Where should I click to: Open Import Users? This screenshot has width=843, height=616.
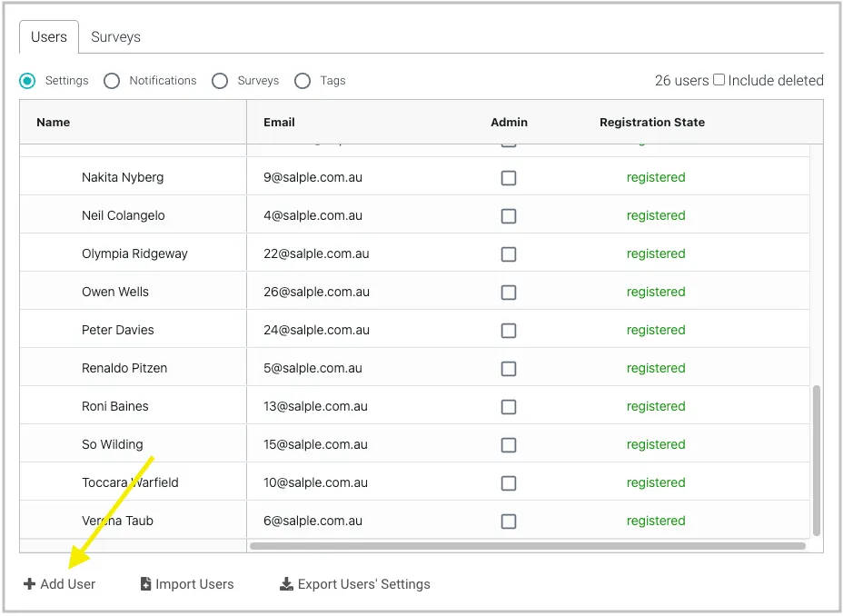(187, 584)
